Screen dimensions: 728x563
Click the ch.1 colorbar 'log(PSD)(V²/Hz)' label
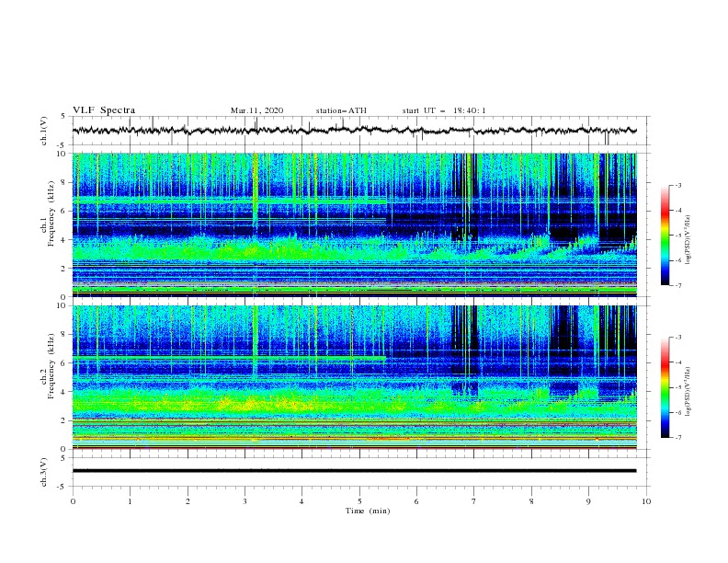pos(688,240)
